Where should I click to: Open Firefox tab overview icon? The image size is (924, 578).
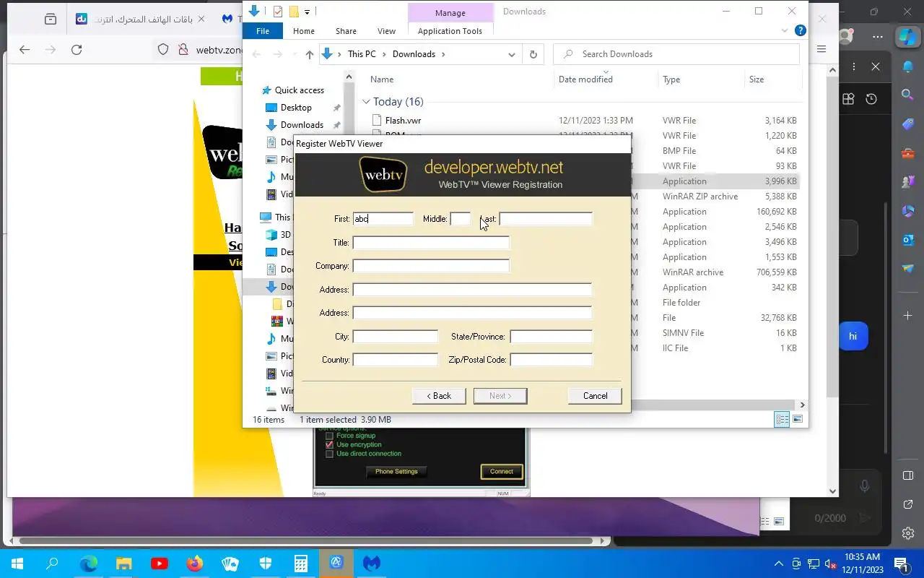[x=51, y=19]
